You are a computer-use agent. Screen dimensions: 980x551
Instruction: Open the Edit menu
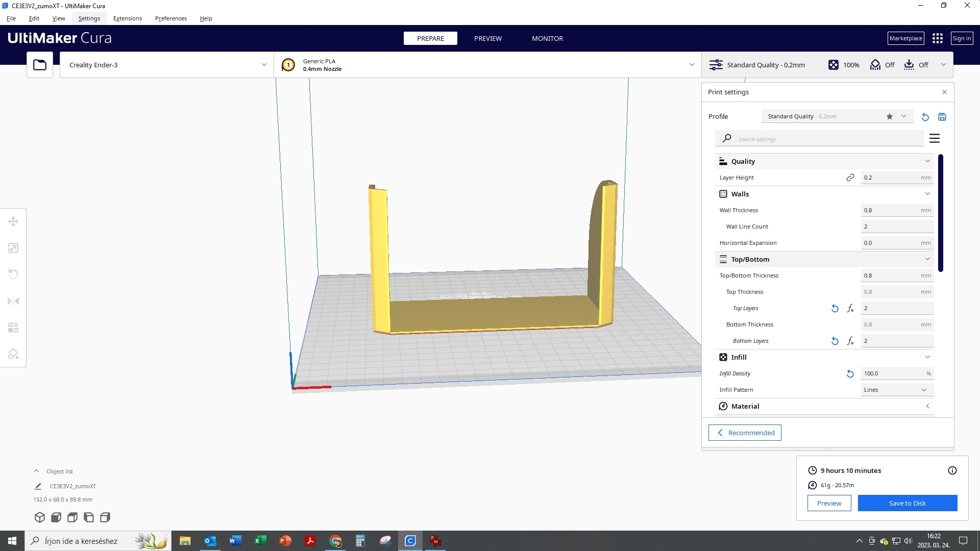coord(34,18)
